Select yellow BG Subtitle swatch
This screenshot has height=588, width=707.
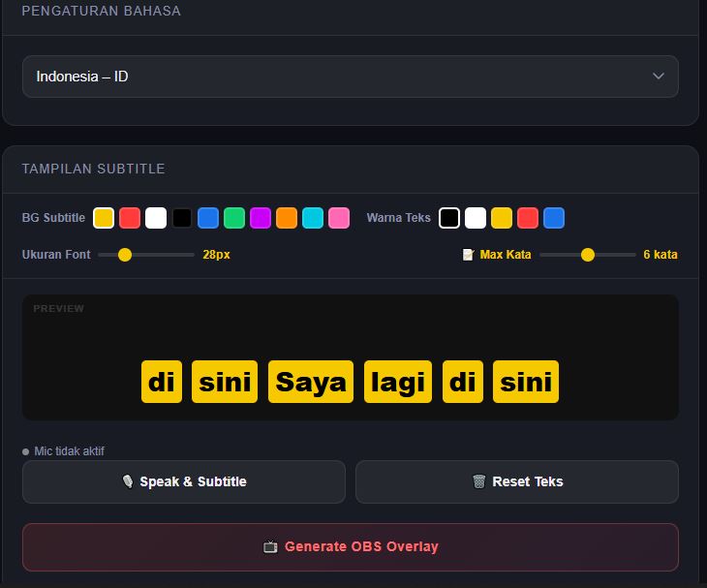tap(104, 218)
